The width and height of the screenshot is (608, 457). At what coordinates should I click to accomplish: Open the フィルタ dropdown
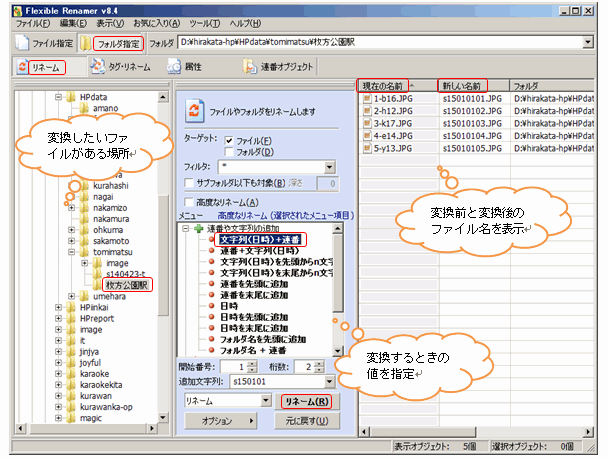pyautogui.click(x=328, y=168)
